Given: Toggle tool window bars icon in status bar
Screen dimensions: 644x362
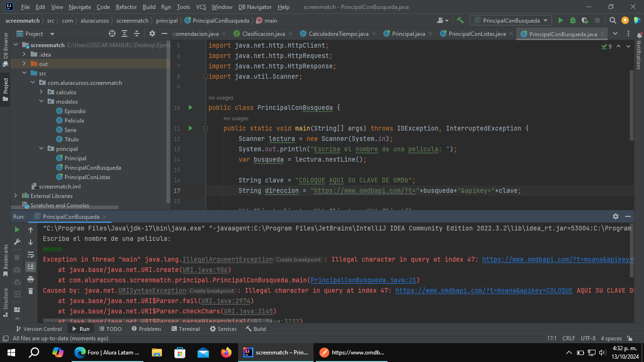Looking at the screenshot, I should click(6, 338).
